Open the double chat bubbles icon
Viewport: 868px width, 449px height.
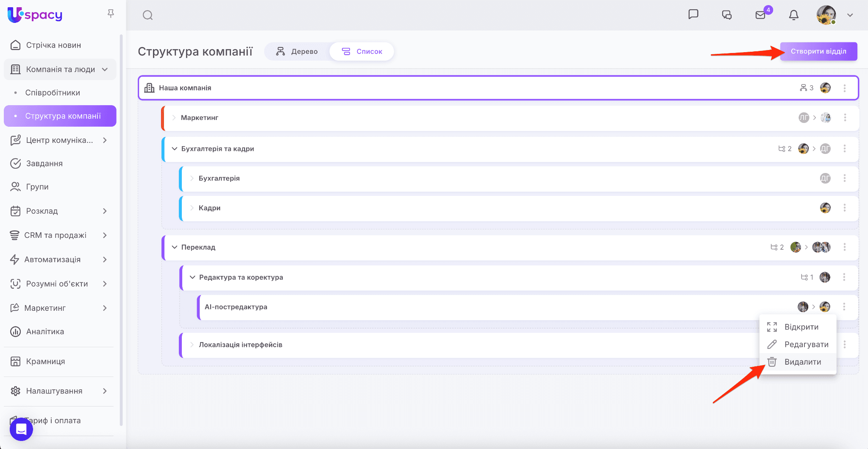726,15
